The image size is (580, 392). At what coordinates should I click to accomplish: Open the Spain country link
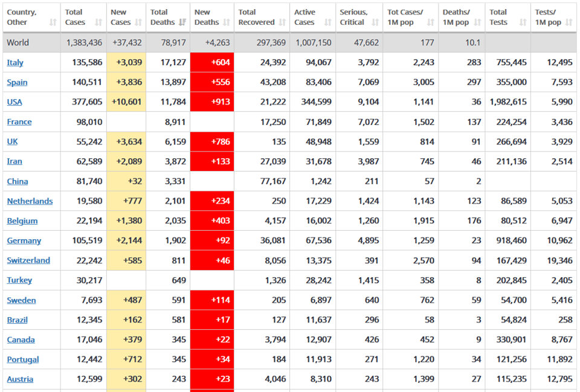[17, 83]
